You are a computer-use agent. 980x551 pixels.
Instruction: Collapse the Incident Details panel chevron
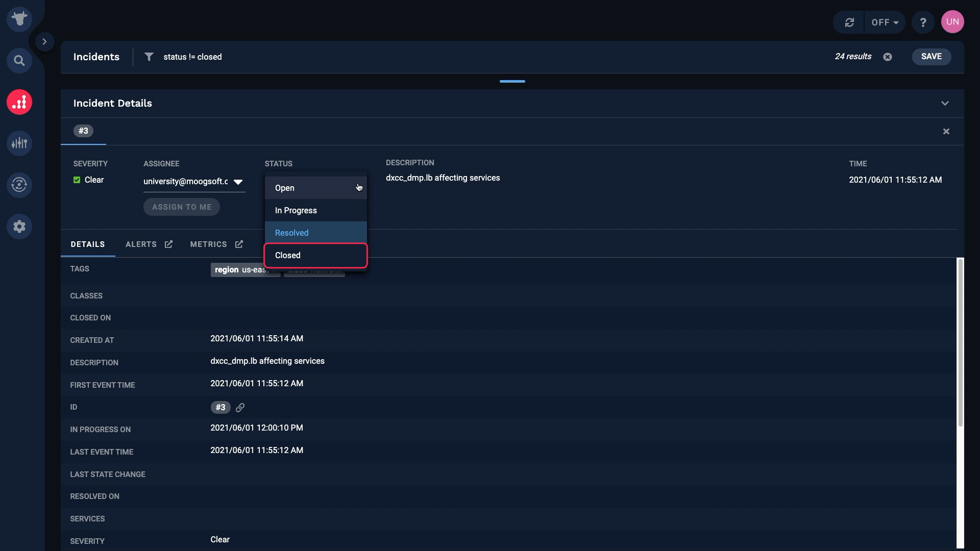tap(945, 104)
